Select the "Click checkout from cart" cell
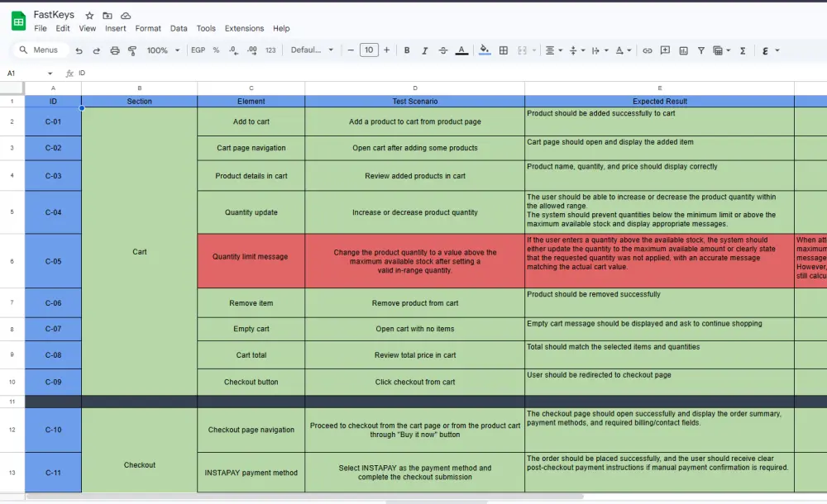Image resolution: width=827 pixels, height=504 pixels. 414,382
